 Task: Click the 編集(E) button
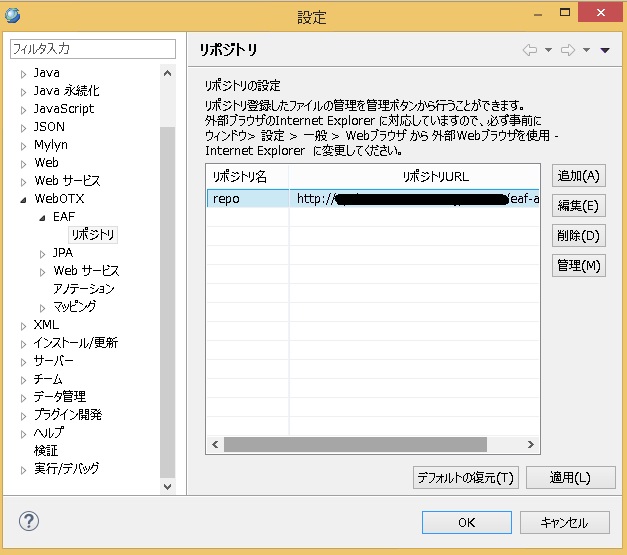[x=578, y=206]
